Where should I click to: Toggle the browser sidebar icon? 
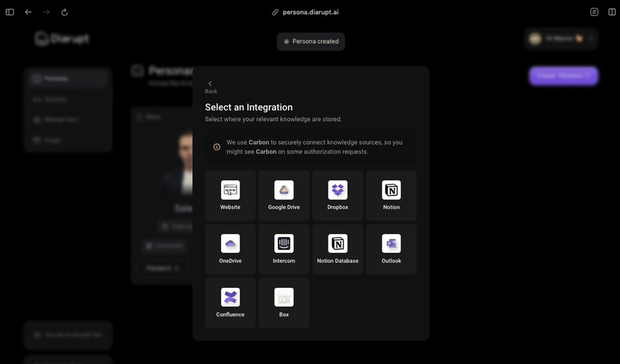click(x=10, y=12)
